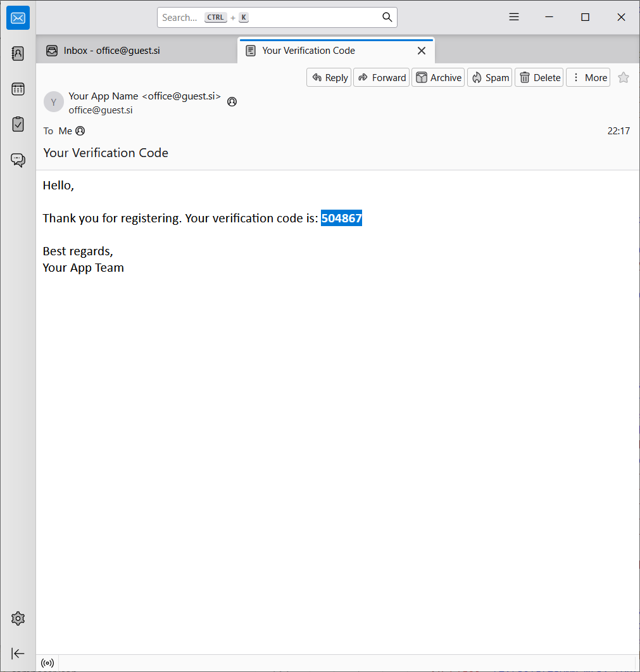Open the More actions dropdown
Image resolution: width=640 pixels, height=672 pixels.
click(x=588, y=77)
